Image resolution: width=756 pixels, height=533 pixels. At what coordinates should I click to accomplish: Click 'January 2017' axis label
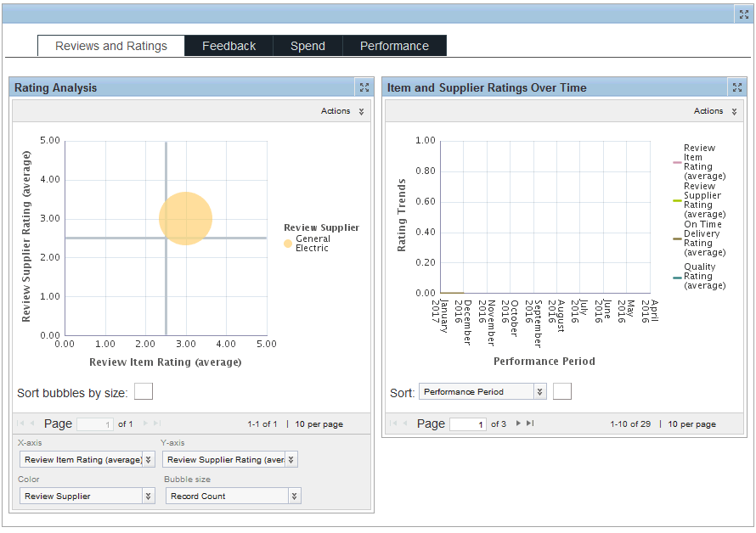pyautogui.click(x=440, y=316)
